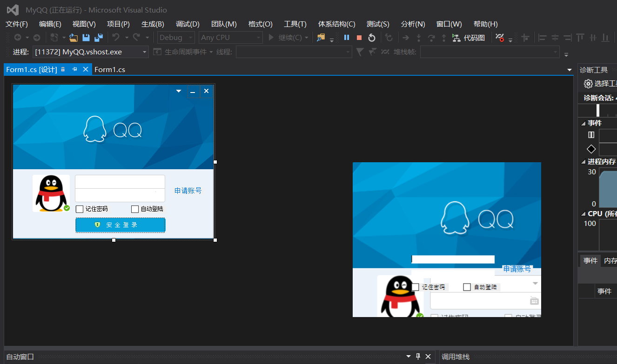This screenshot has height=364, width=617.
Task: Select the 事件 tab in diagnostic tools
Action: point(590,261)
